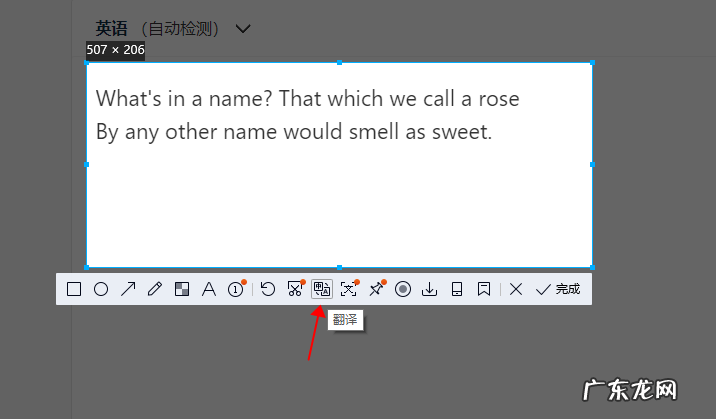
Task: Select the text annotation tool
Action: (209, 289)
